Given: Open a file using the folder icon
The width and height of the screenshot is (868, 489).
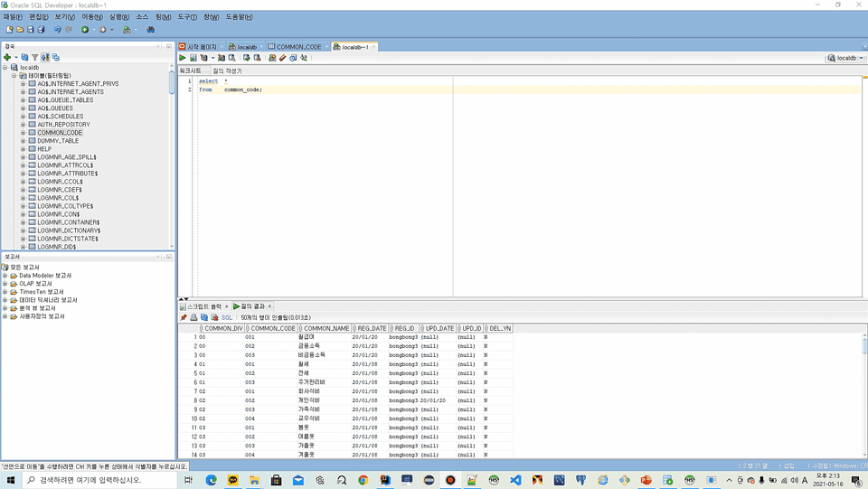Looking at the screenshot, I should (20, 29).
